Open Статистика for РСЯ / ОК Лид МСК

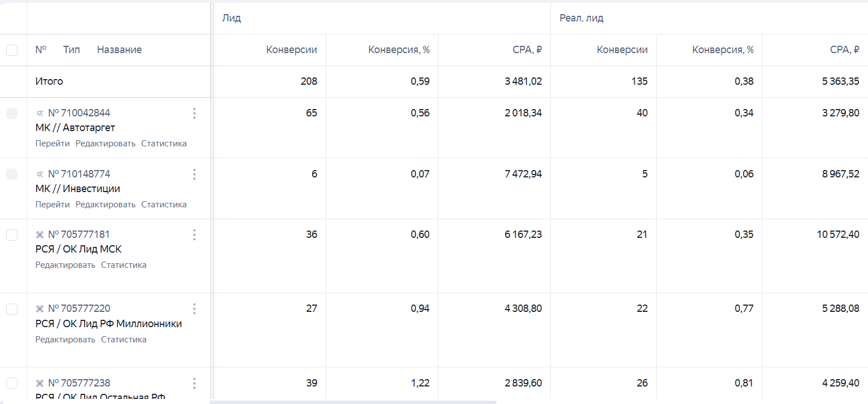124,265
